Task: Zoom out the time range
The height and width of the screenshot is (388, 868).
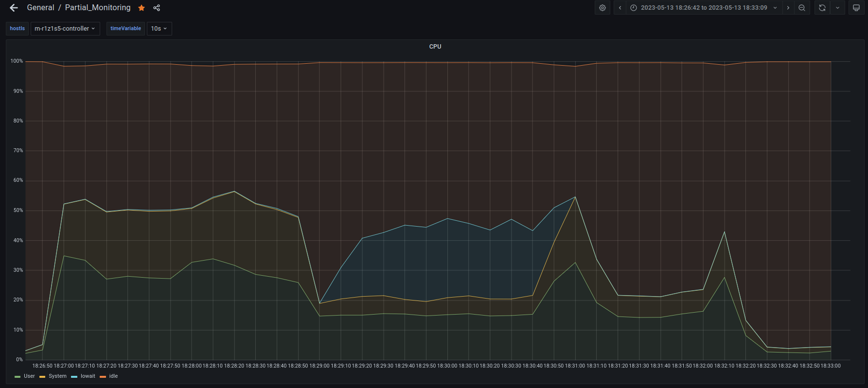Action: point(802,8)
